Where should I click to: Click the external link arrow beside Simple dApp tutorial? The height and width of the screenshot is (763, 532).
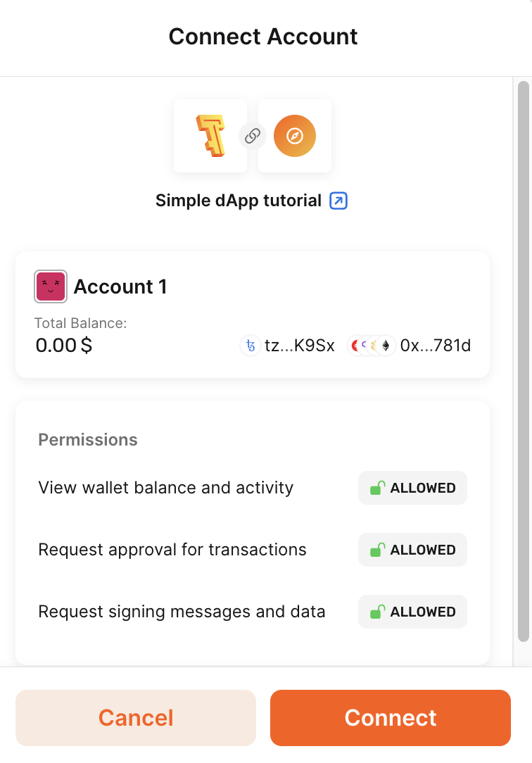pos(337,201)
